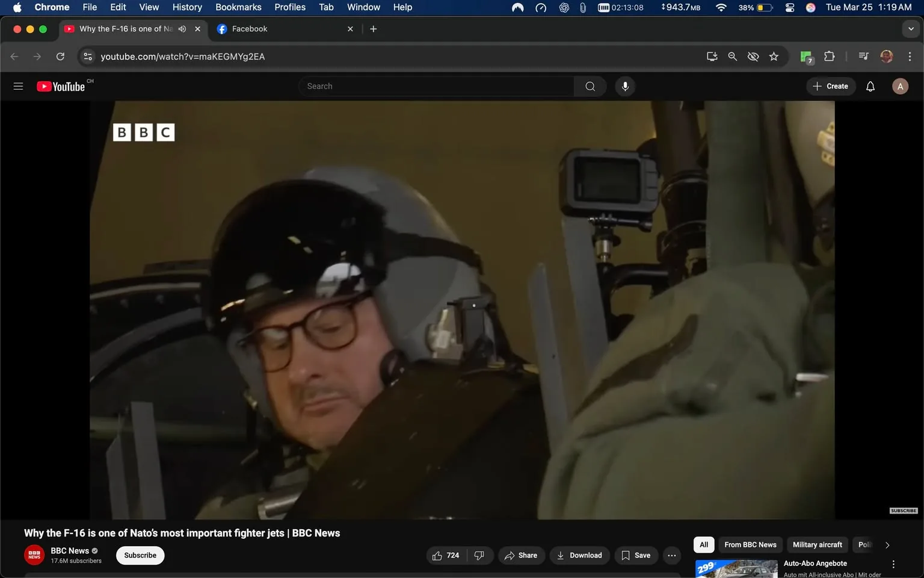
Task: Subscribe to BBC News channel
Action: pos(140,555)
